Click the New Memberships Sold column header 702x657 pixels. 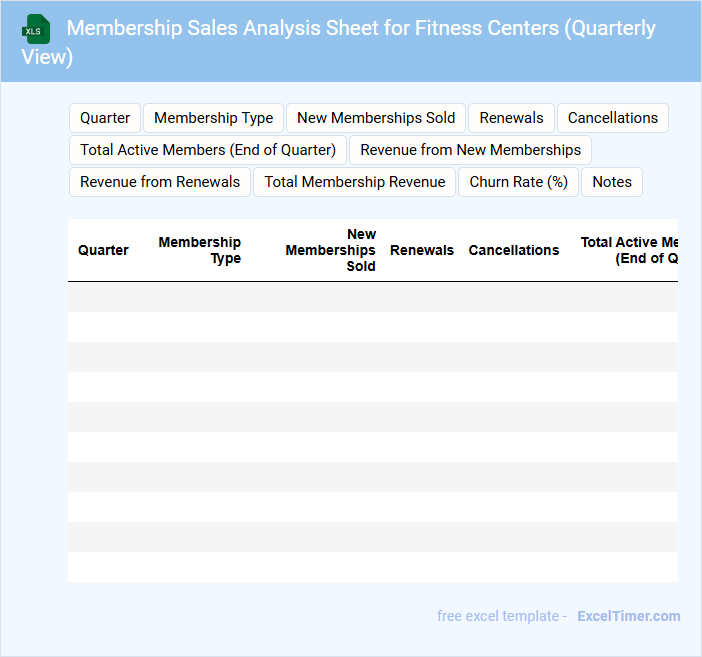(x=331, y=250)
